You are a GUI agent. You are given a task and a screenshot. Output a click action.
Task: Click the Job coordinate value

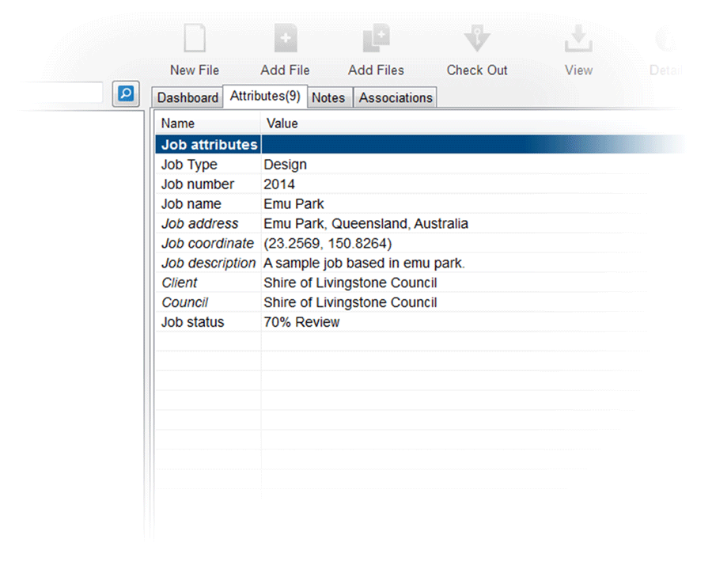(x=328, y=244)
